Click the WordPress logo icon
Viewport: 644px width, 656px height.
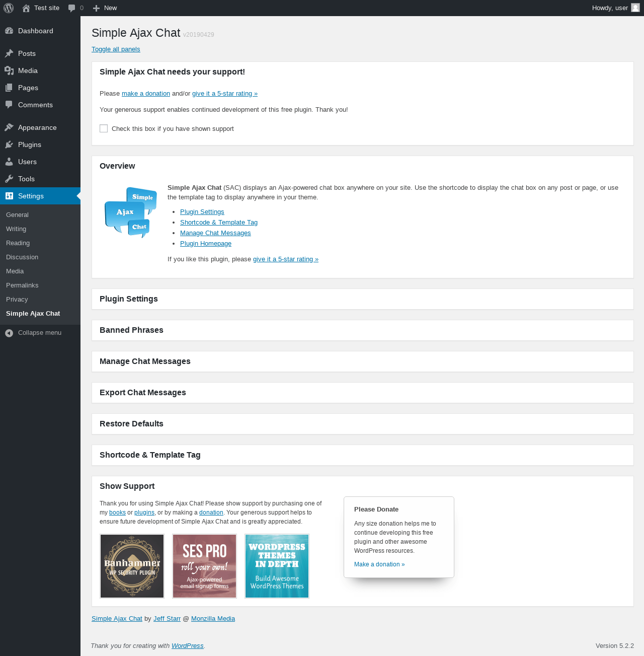click(x=9, y=8)
